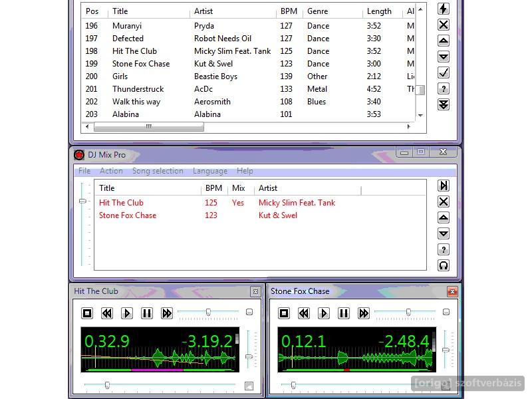
Task: Open the Language menu
Action: [210, 171]
